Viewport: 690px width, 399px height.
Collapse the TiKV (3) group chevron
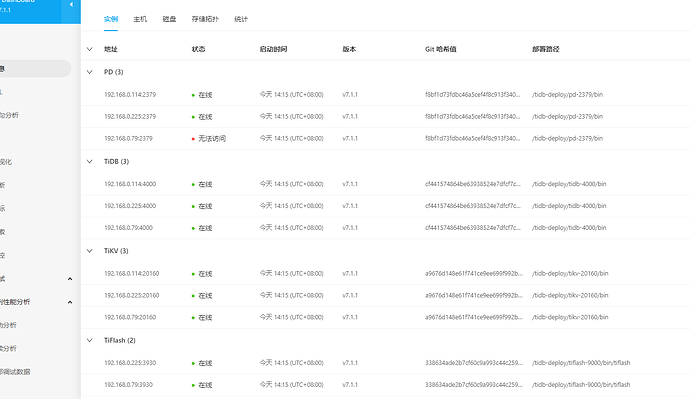(89, 251)
